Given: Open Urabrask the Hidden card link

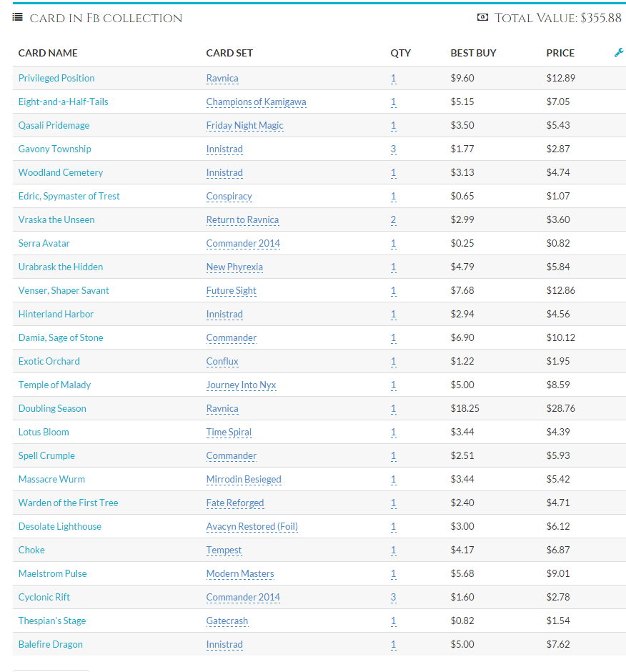Looking at the screenshot, I should click(x=61, y=267).
